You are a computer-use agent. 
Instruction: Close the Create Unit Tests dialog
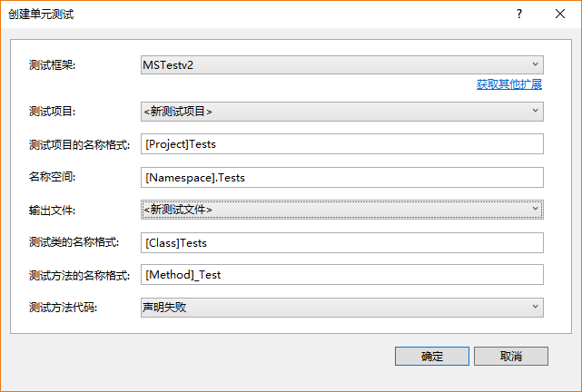[561, 14]
